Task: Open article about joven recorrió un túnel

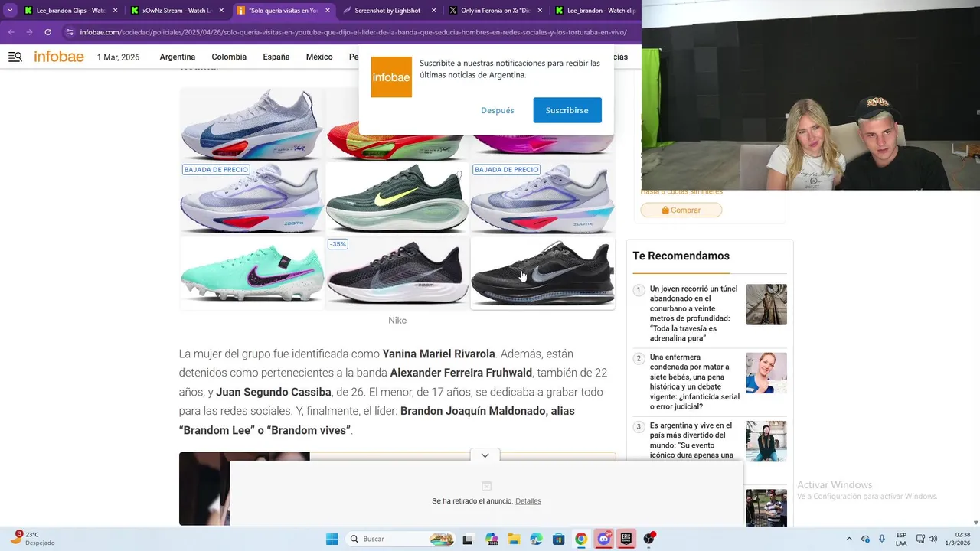Action: click(x=694, y=313)
